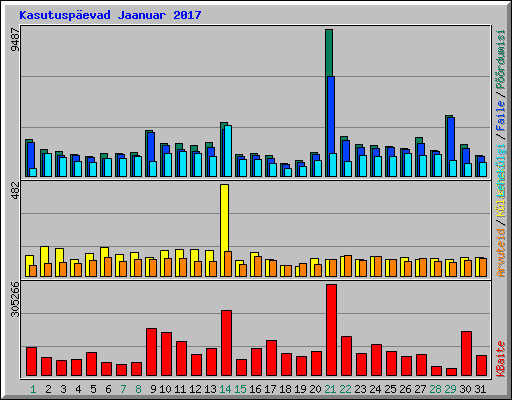Click the green day 28 label
512x400 pixels.
click(x=435, y=389)
